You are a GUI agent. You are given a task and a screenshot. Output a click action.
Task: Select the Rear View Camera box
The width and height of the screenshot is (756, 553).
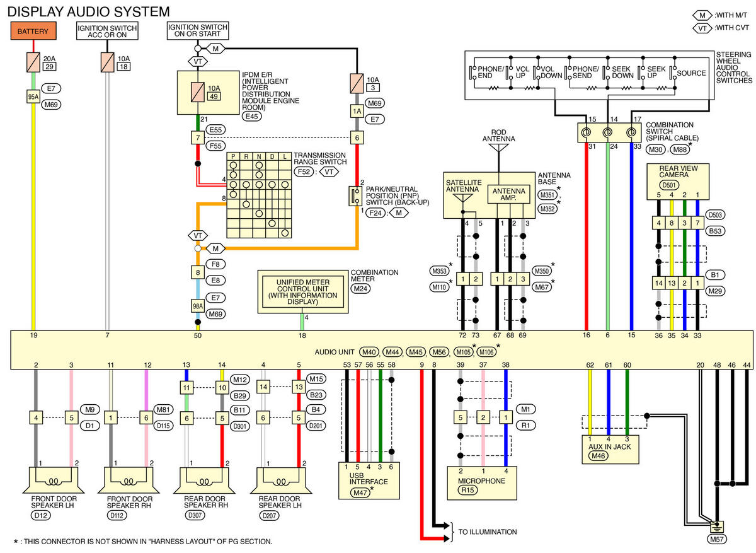click(x=678, y=182)
